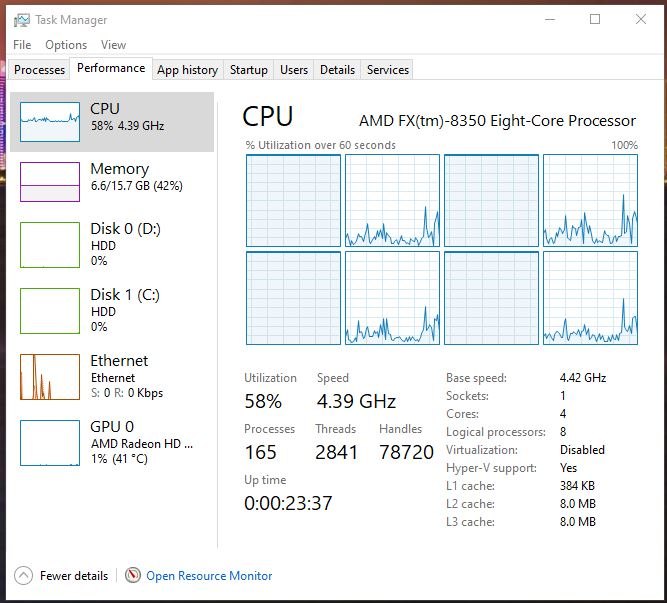Go to the Startup tab
Image resolution: width=667 pixels, height=603 pixels.
tap(248, 70)
